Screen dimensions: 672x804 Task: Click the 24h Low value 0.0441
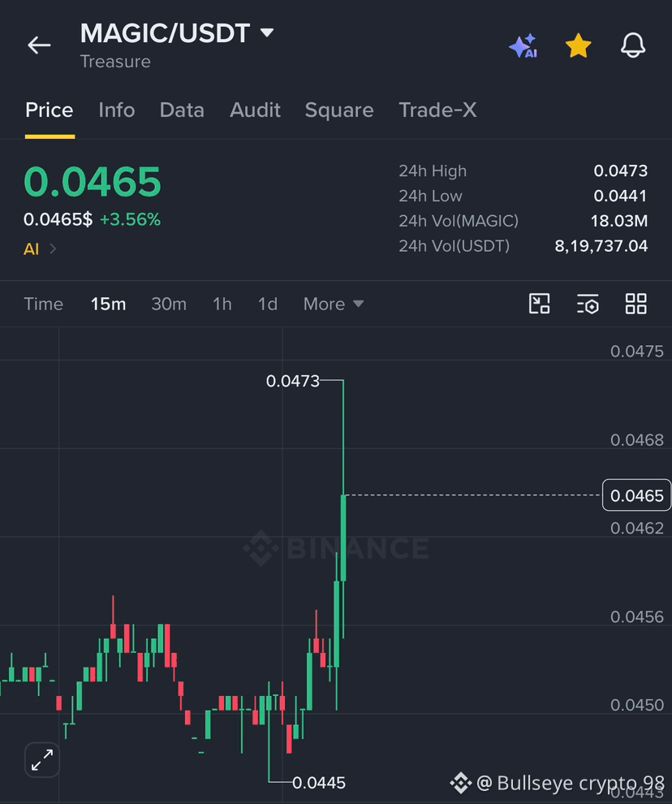621,196
